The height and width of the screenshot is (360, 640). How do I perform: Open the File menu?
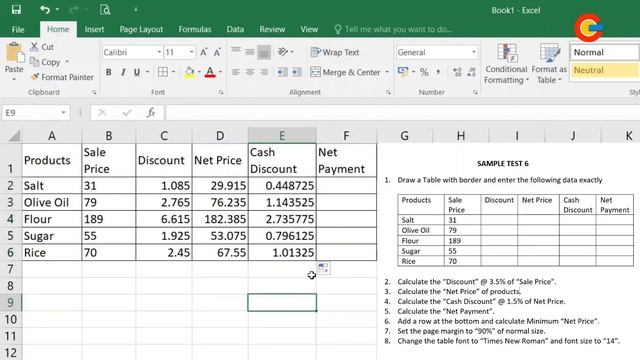click(18, 29)
